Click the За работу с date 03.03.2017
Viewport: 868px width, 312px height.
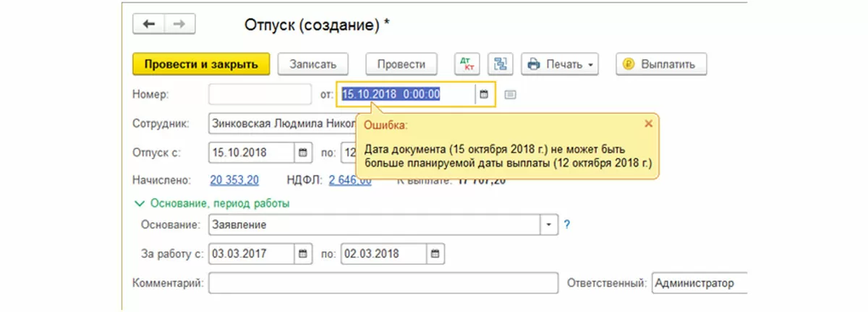252,254
